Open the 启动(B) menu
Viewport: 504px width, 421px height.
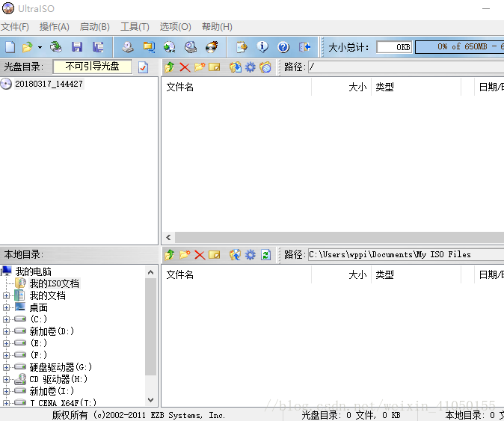pyautogui.click(x=94, y=27)
